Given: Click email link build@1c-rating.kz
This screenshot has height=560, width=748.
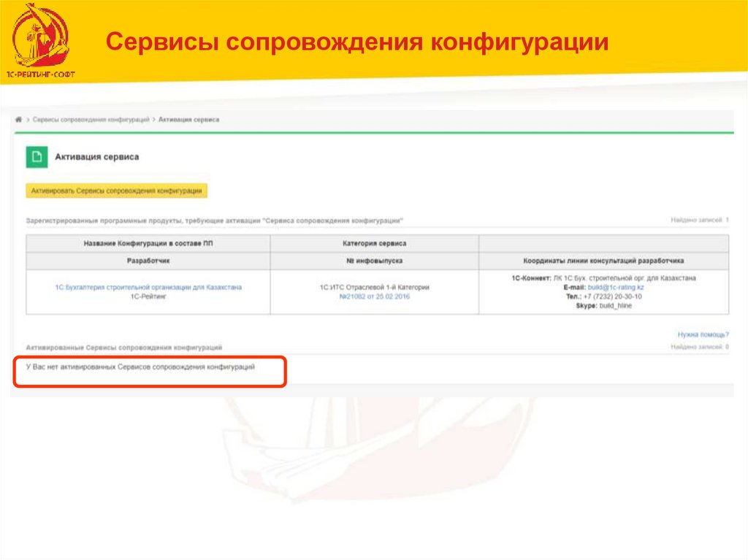Looking at the screenshot, I should coord(616,287).
